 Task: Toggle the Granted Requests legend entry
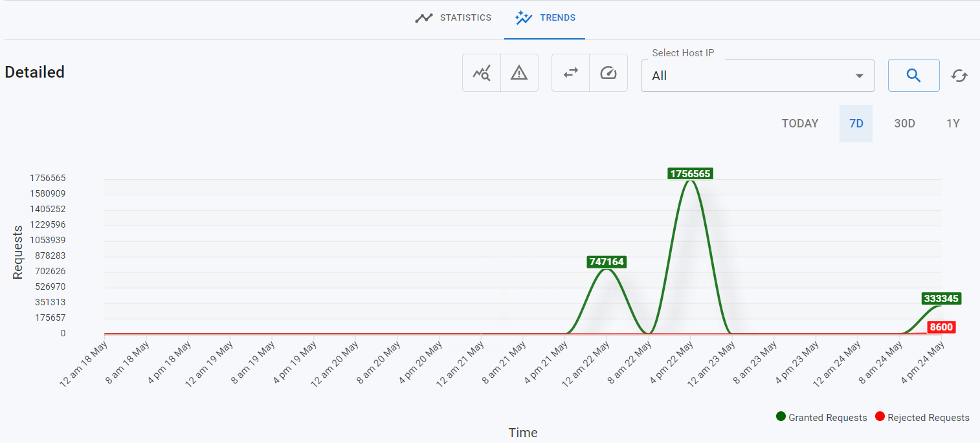point(821,417)
